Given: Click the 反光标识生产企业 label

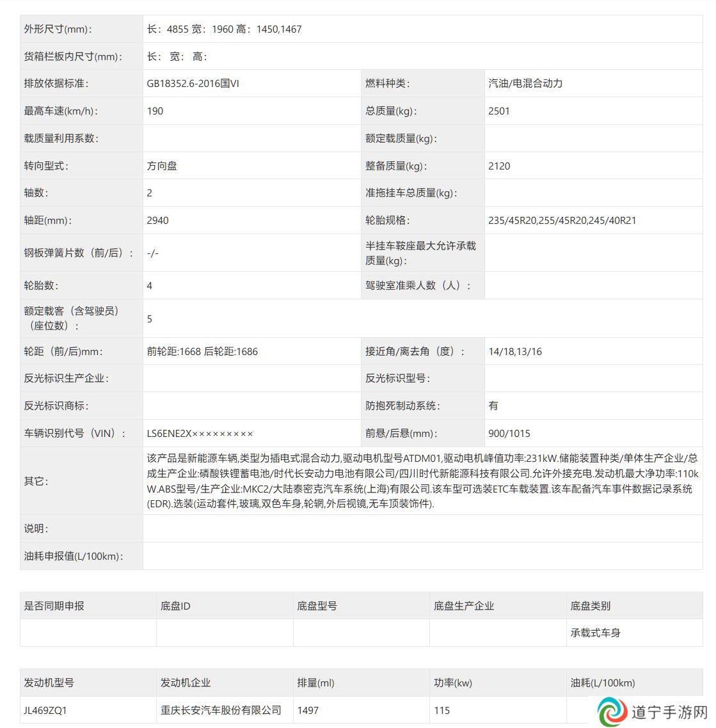Looking at the screenshot, I should click(67, 378).
